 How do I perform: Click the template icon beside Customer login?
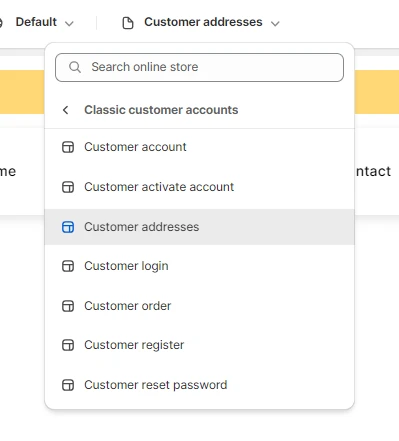coord(68,266)
